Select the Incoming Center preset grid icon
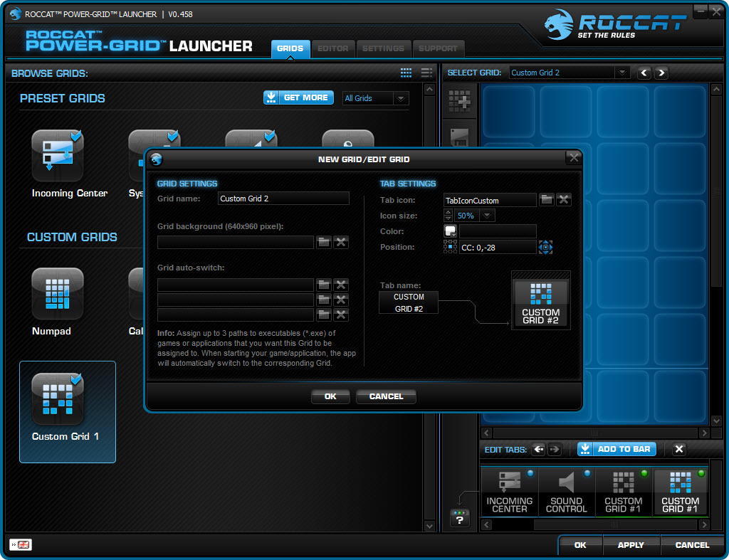This screenshot has width=729, height=560. pyautogui.click(x=58, y=156)
